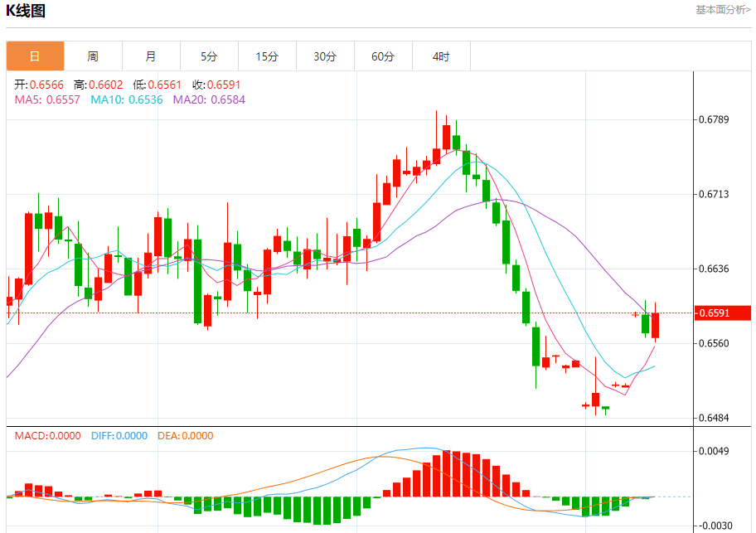Click the 高:0.6602 high price value
The image size is (756, 533).
99,85
